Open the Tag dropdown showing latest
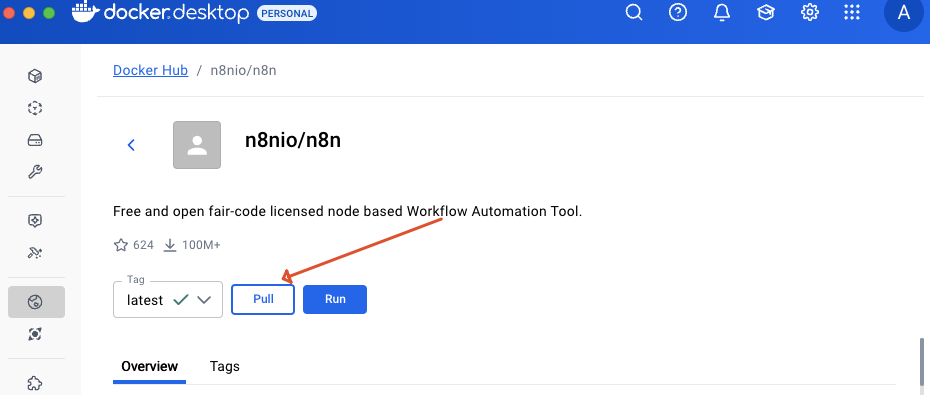The width and height of the screenshot is (930, 395). pos(168,300)
